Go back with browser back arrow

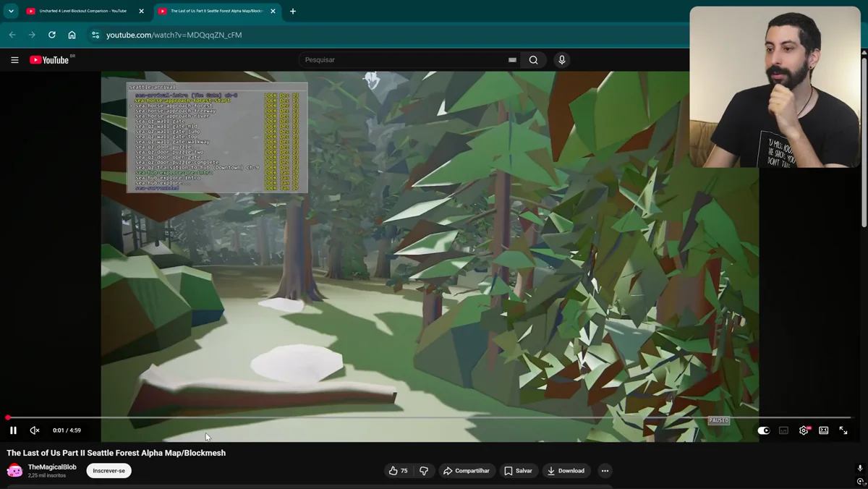click(x=12, y=35)
